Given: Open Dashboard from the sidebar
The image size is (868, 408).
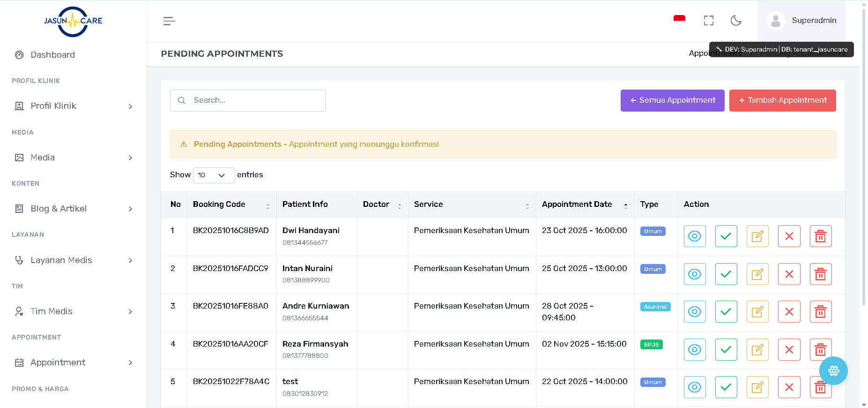Looking at the screenshot, I should tap(52, 55).
